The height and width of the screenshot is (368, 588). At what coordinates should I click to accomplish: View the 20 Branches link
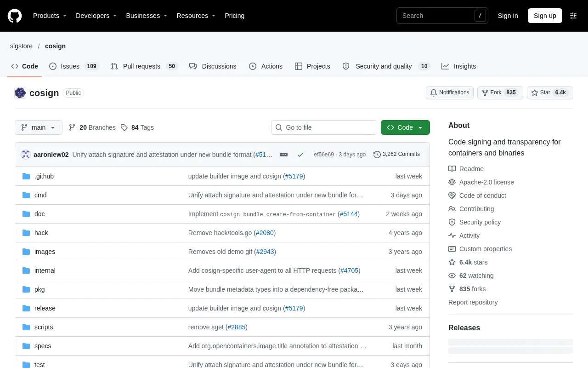click(x=92, y=127)
